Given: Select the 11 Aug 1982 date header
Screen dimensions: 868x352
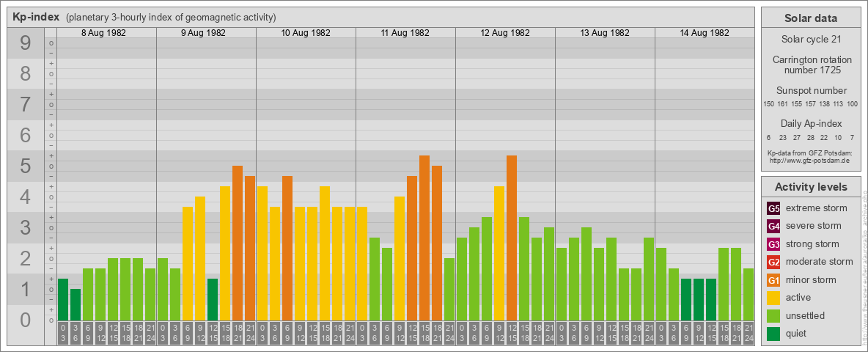Looking at the screenshot, I should pos(405,33).
